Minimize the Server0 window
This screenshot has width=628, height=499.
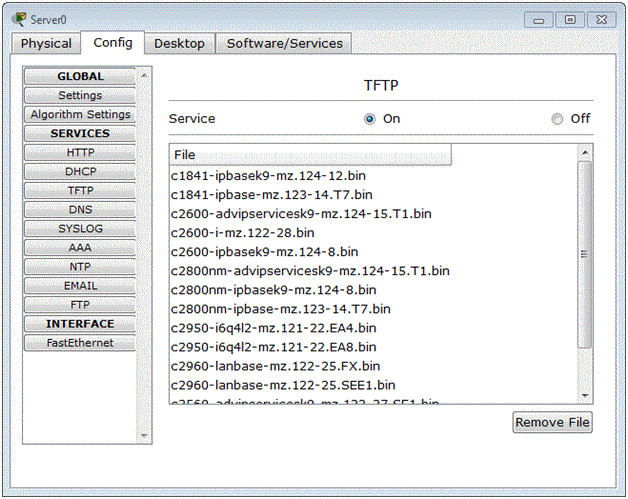[x=539, y=20]
